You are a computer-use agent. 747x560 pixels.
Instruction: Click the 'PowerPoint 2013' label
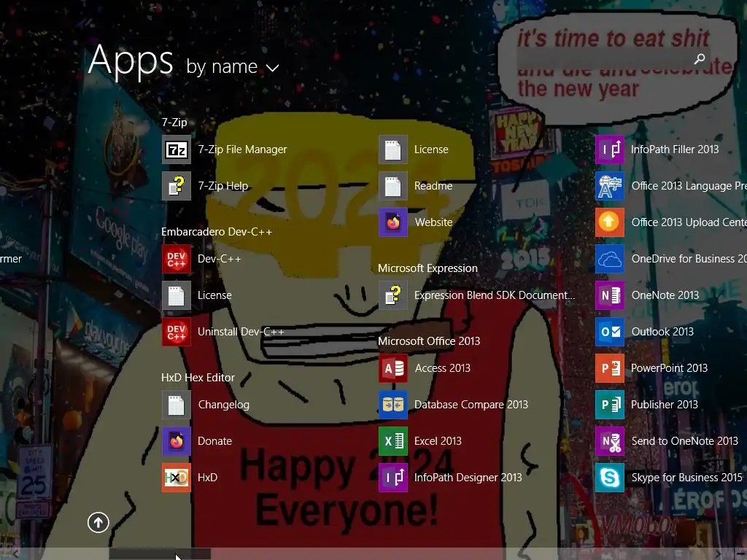669,368
